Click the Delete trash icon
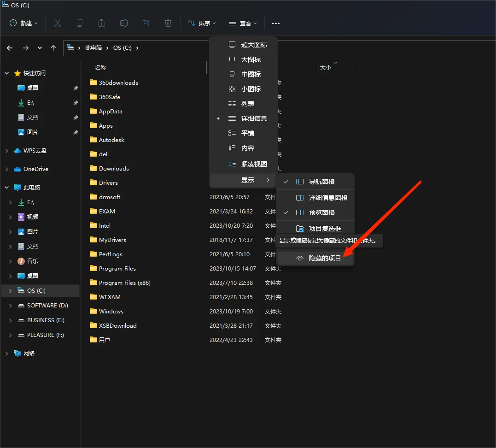 (x=168, y=23)
